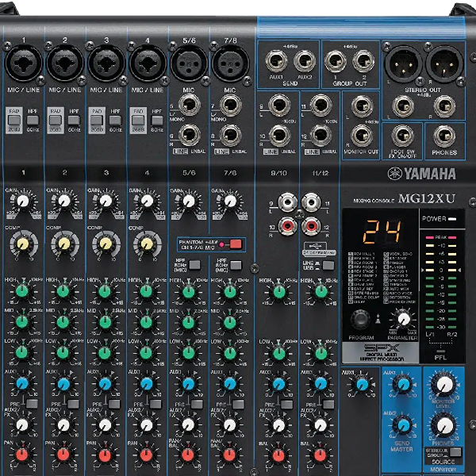Click the PARAMETER knob in SPX section

point(404,319)
